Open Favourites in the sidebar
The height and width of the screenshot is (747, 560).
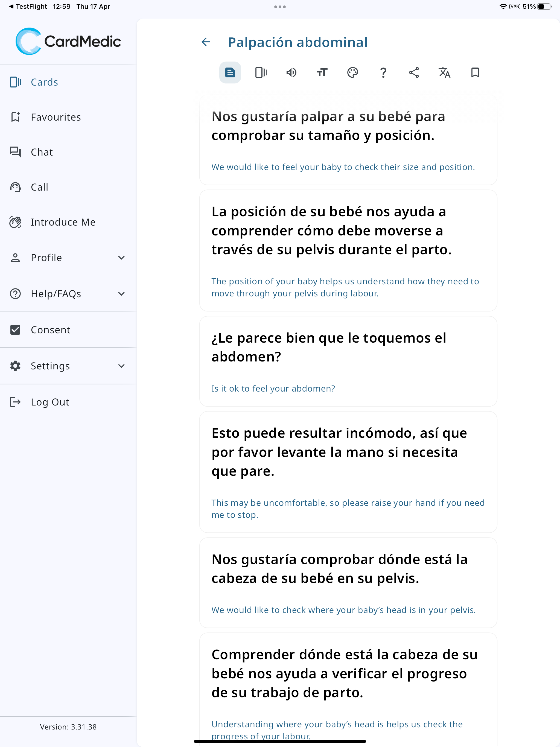tap(56, 117)
